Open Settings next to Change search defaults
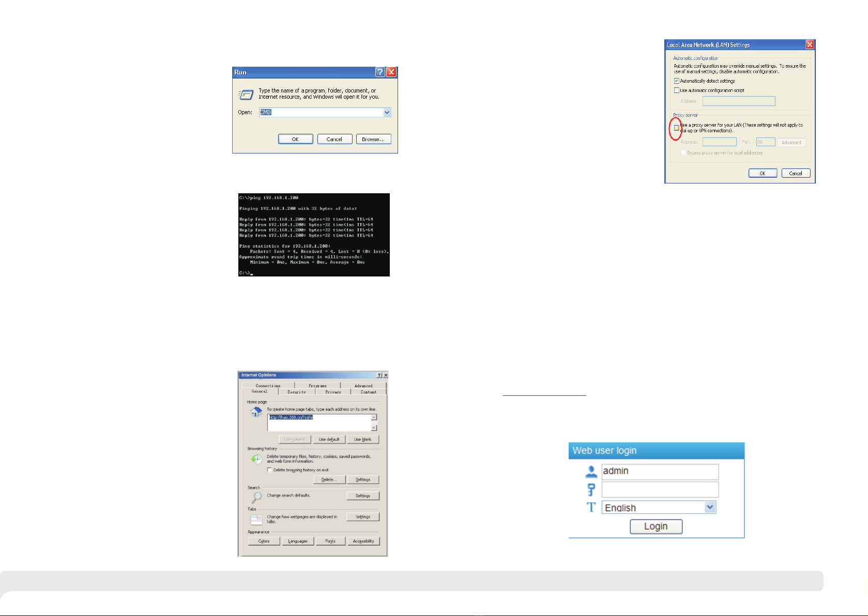The width and height of the screenshot is (868, 616). coord(363,496)
